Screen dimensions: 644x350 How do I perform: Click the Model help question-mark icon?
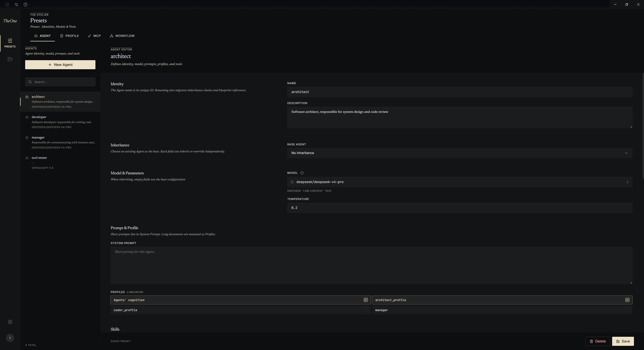coord(302,173)
